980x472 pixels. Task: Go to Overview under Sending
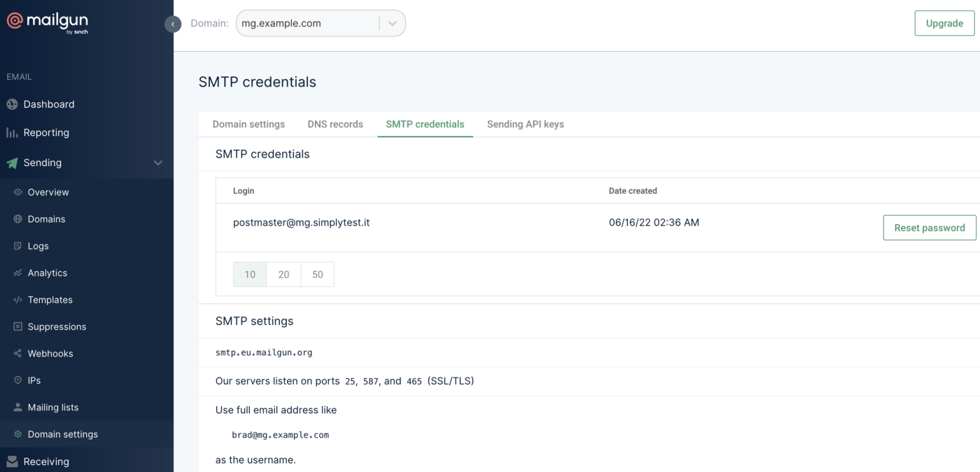48,192
